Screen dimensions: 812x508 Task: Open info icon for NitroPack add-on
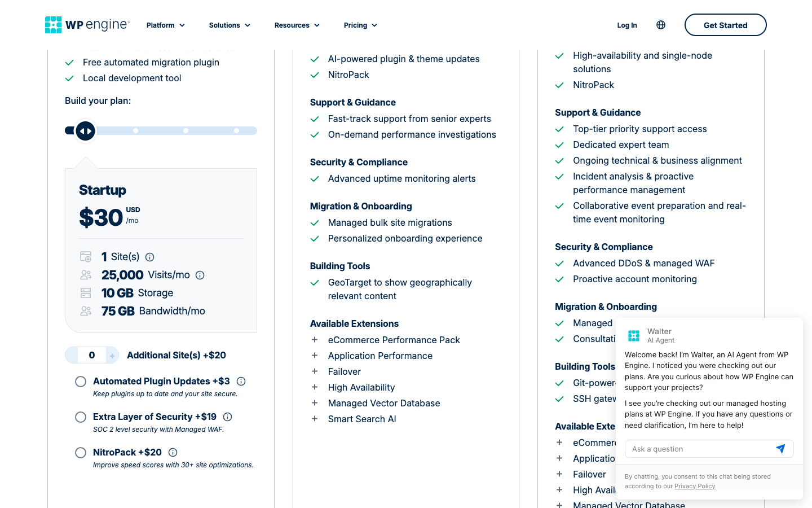point(173,453)
